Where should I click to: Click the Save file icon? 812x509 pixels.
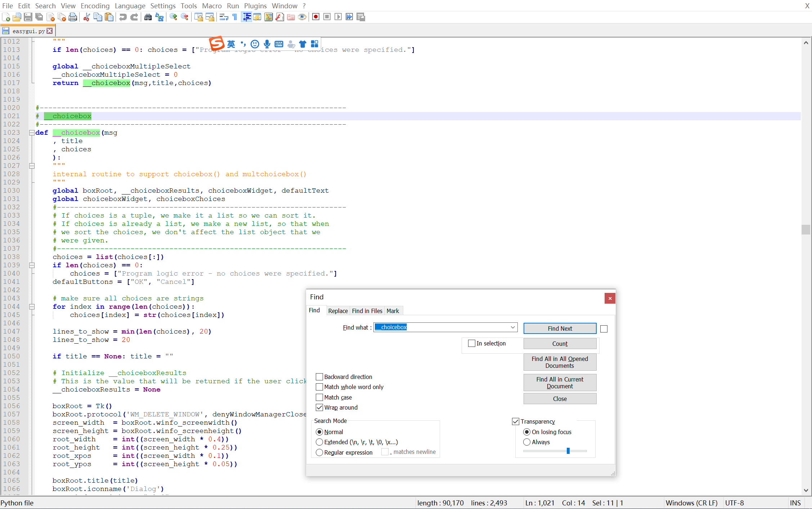[x=28, y=17]
